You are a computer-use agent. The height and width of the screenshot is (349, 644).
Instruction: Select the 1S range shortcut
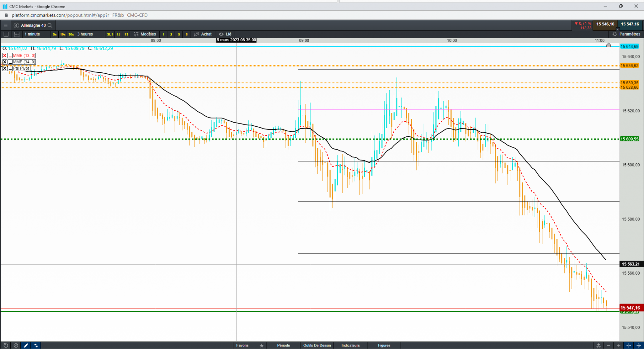pyautogui.click(x=126, y=34)
